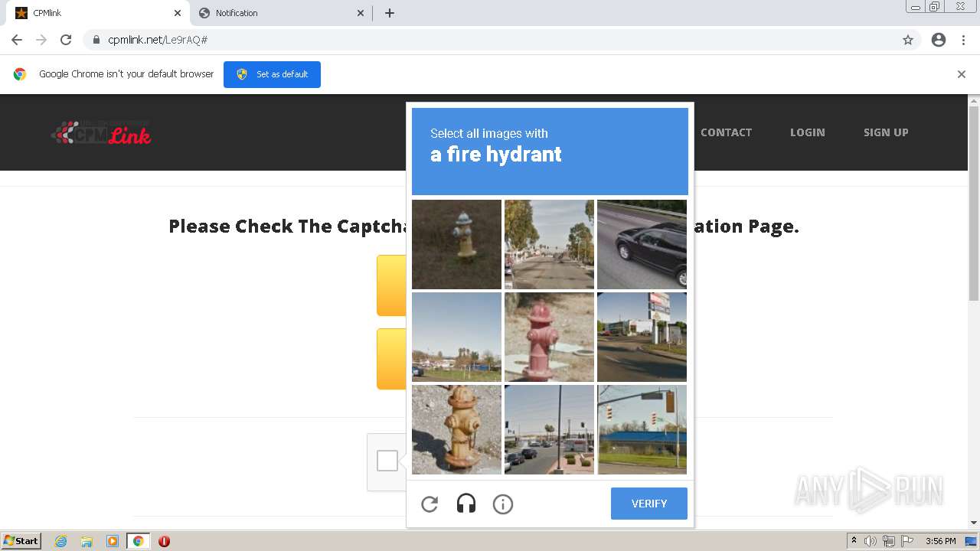This screenshot has height=551, width=980.
Task: Select red fire hydrant tile
Action: [549, 337]
